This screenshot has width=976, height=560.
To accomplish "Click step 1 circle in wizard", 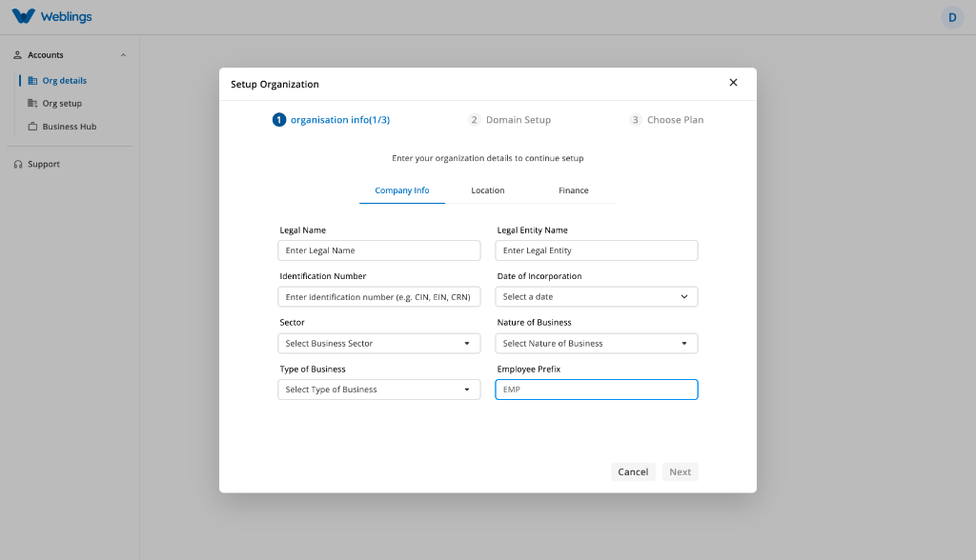I will [279, 119].
